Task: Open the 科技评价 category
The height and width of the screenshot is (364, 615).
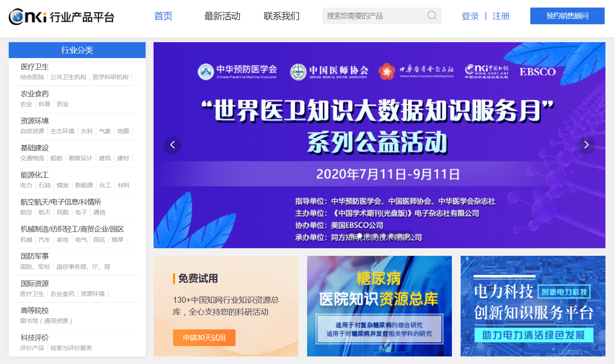Action: point(35,338)
